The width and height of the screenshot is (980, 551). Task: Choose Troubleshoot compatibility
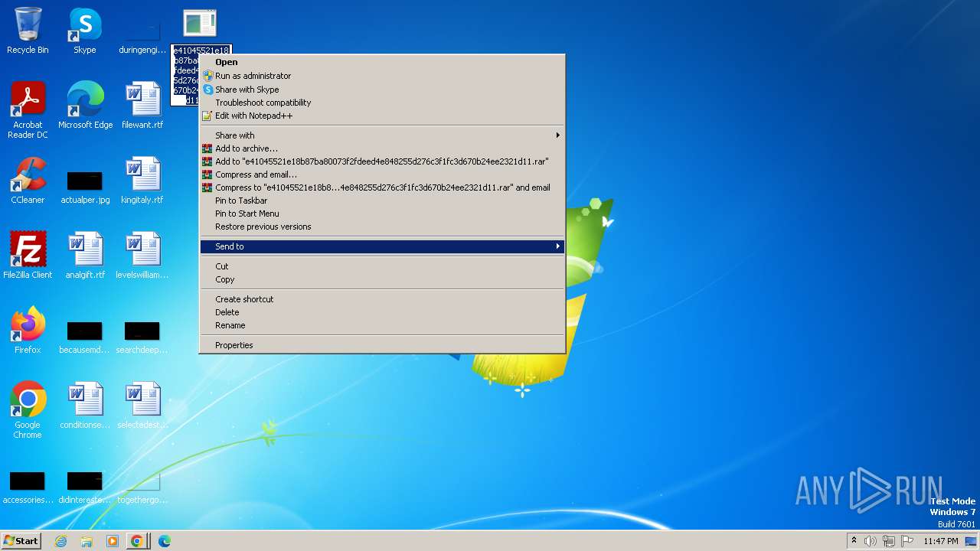[x=382, y=103]
